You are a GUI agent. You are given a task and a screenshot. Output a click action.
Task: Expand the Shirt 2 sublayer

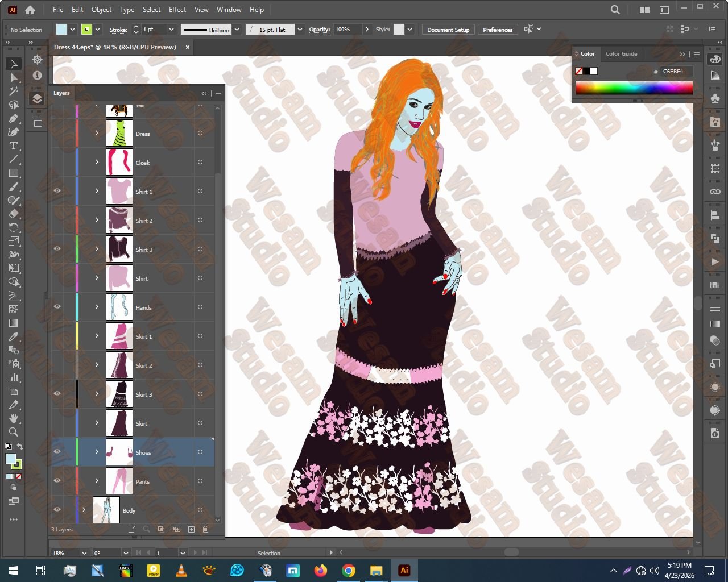click(x=97, y=220)
